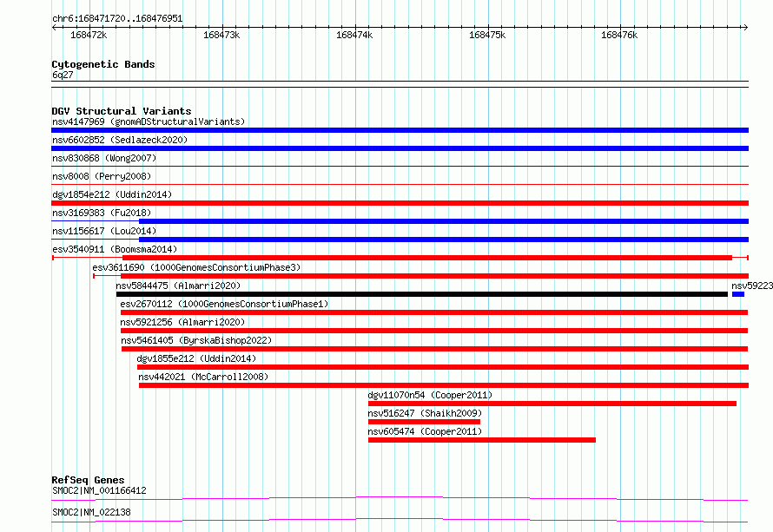Click the red bar below esv2670112 label

click(434, 312)
